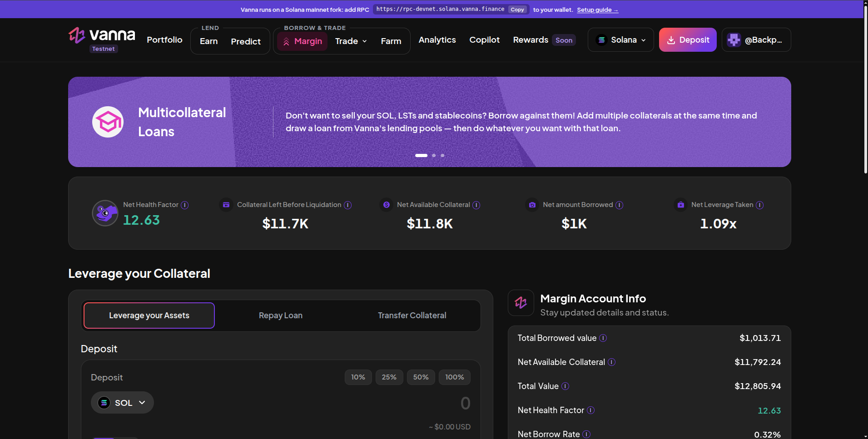The height and width of the screenshot is (439, 868).
Task: Open Net Health Factor info tooltip icon
Action: 185,205
